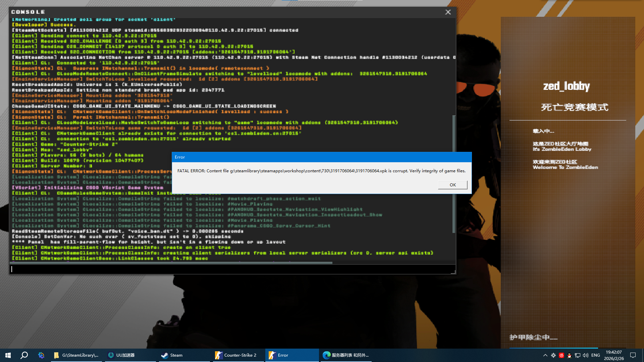Viewport: 644px width, 362px height.
Task: Open the Edge 服务器列表 taskbar window
Action: [345, 355]
